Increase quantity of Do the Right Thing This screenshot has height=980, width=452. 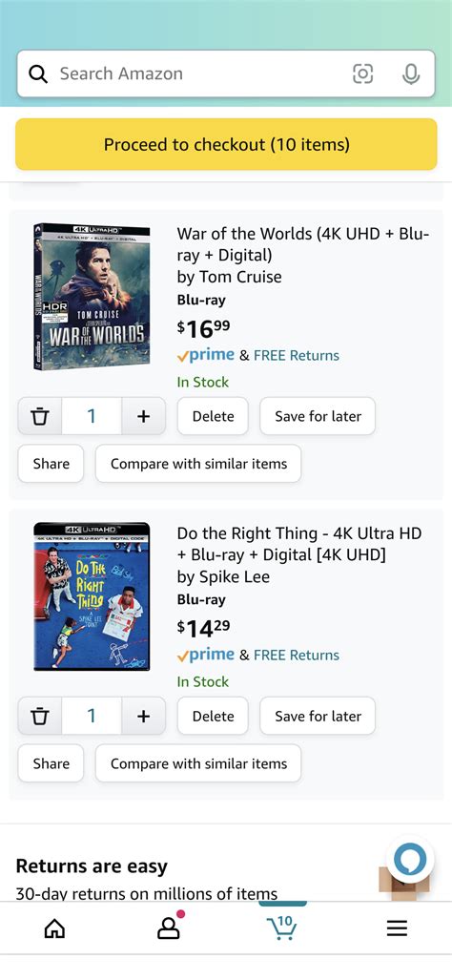click(x=144, y=717)
